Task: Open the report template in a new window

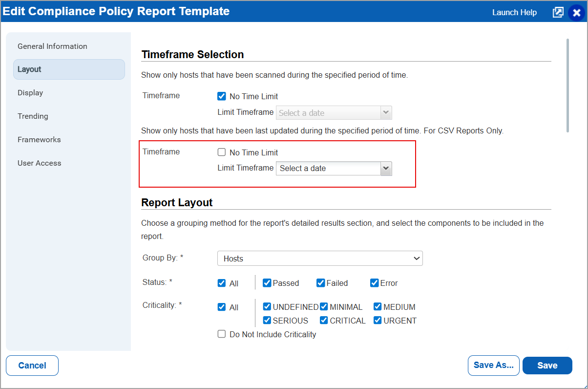Action: point(558,12)
